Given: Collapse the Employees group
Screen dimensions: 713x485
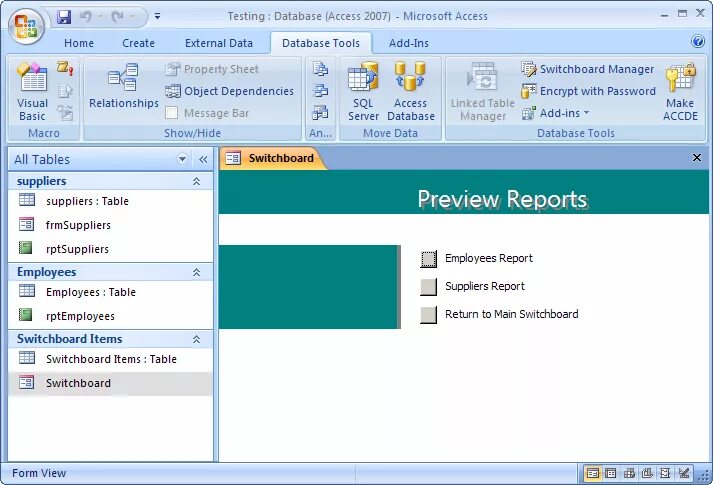Looking at the screenshot, I should [x=196, y=272].
